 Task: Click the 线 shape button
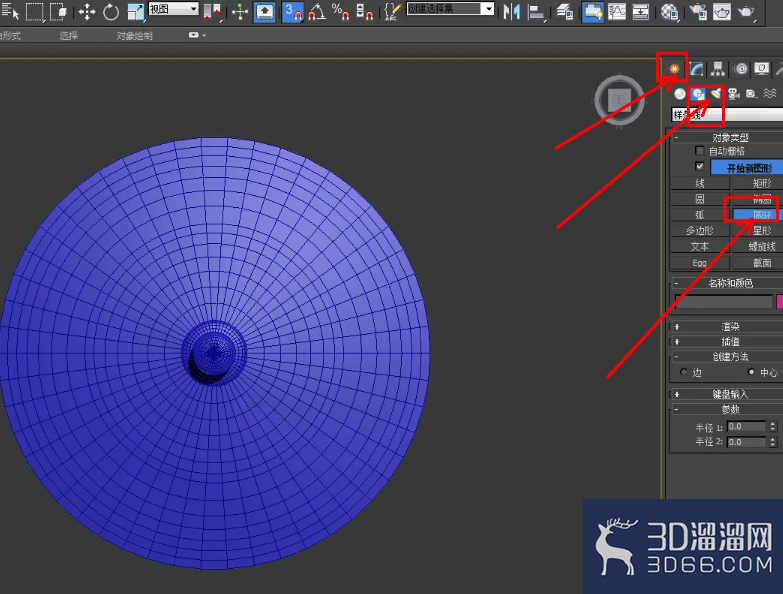pyautogui.click(x=700, y=183)
